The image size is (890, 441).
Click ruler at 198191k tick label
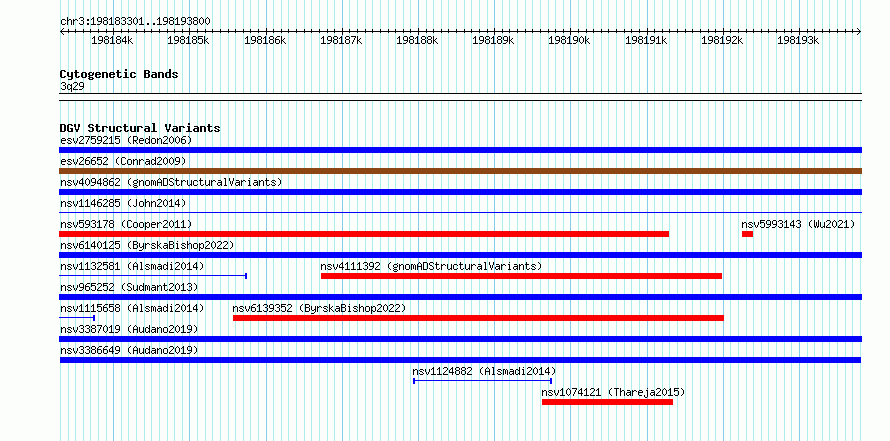[646, 40]
